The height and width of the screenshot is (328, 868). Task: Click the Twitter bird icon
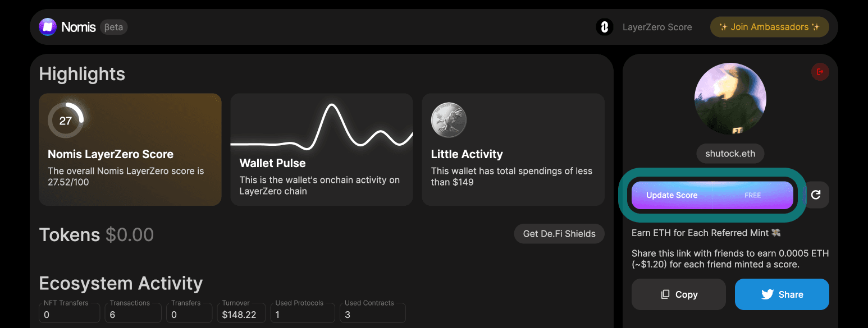[x=767, y=294]
